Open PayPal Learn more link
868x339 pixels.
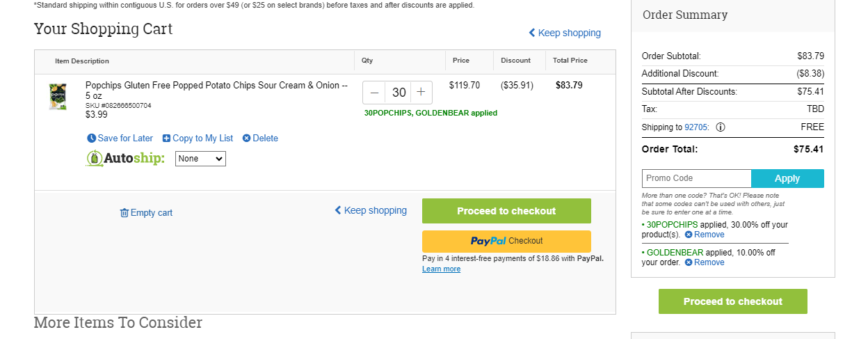click(441, 269)
